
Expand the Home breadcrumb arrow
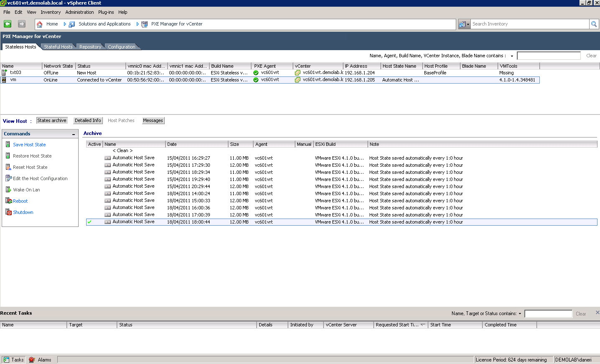(x=65, y=24)
